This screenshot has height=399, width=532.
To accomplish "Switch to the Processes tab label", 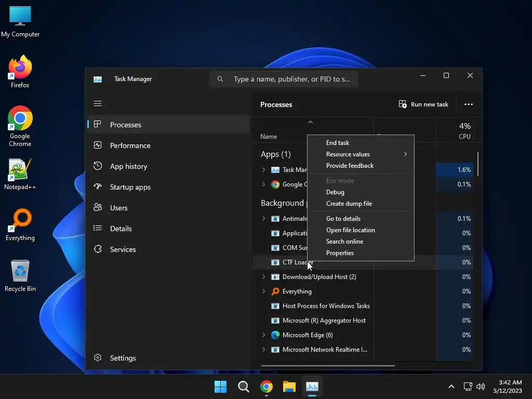I will 126,125.
